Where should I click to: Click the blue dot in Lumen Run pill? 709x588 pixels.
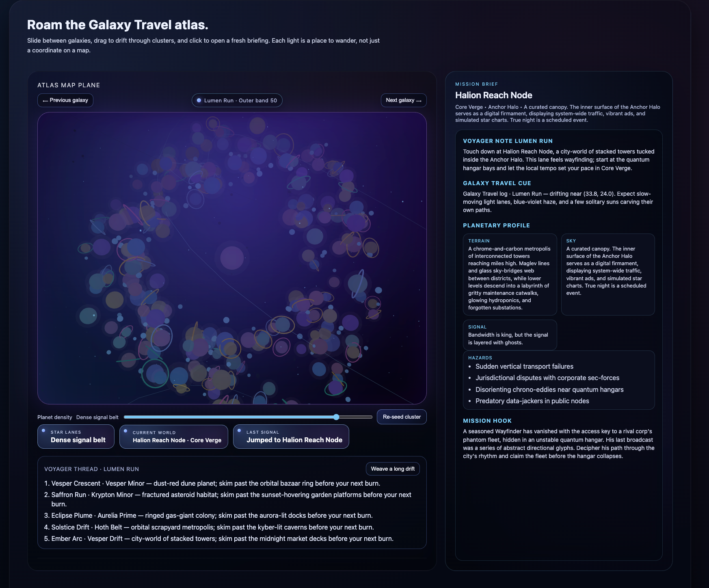coord(199,100)
